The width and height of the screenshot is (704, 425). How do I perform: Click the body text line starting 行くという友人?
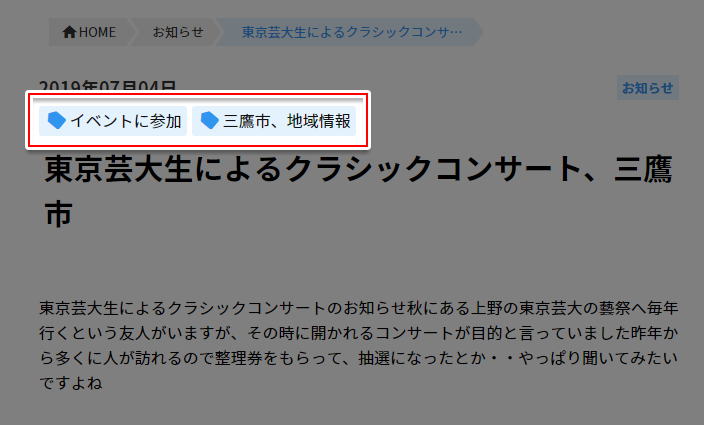tap(358, 333)
